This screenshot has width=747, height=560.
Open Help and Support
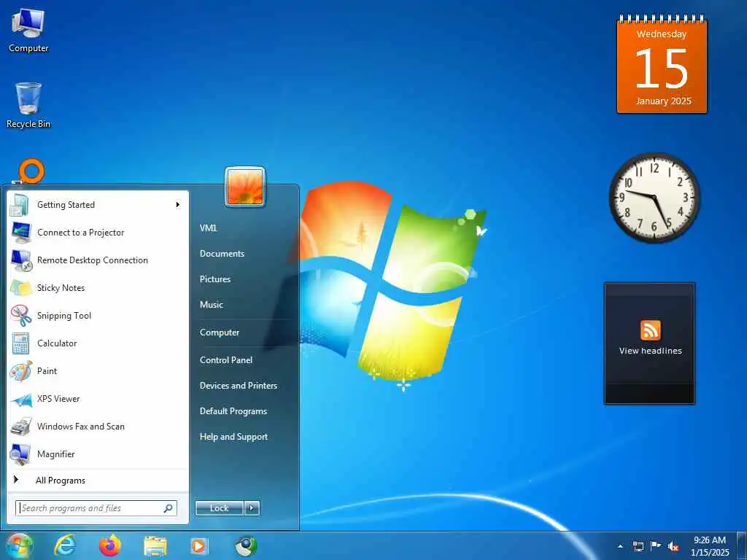pos(234,437)
